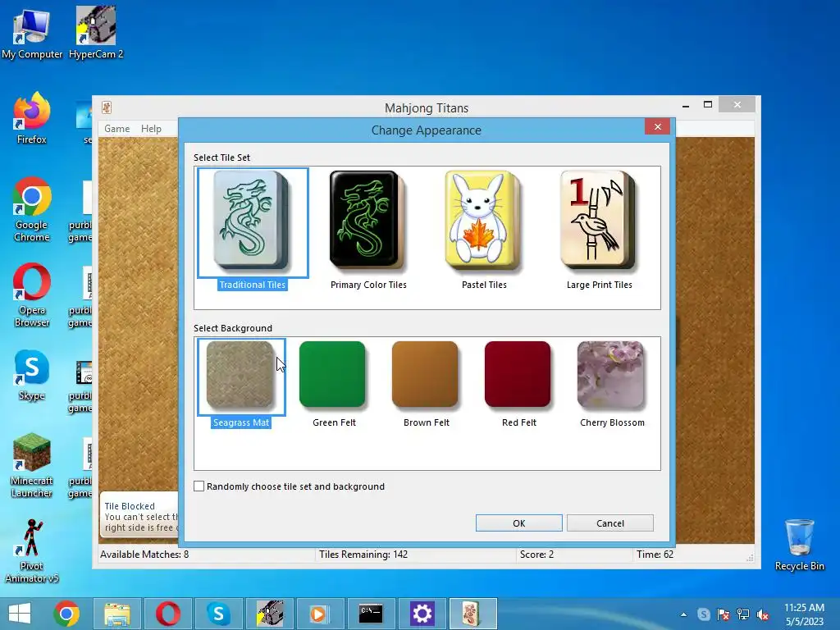Open the Action Center flag tray icon
Viewport: 840px width, 630px height.
[x=724, y=614]
